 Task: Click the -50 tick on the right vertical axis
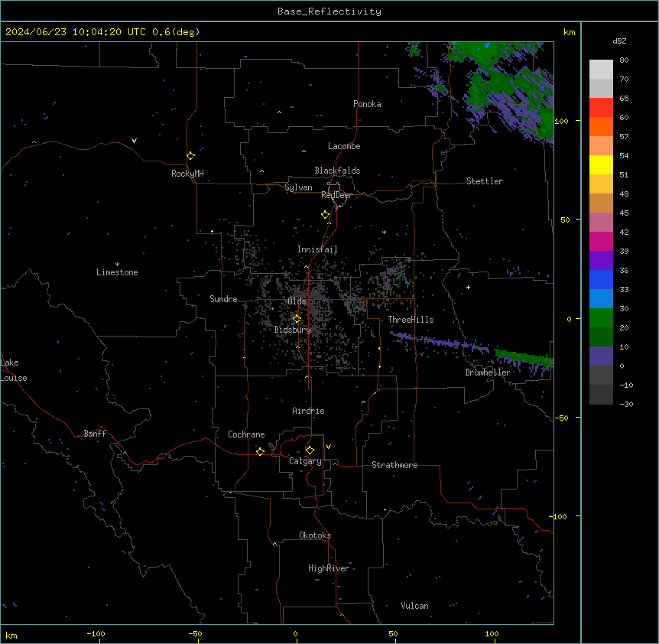[x=561, y=418]
